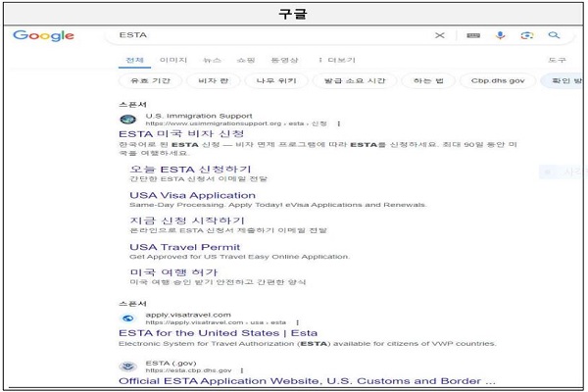Open options menu beside usimmigrationsupport.org URL
This screenshot has height=392, width=588.
coord(339,123)
